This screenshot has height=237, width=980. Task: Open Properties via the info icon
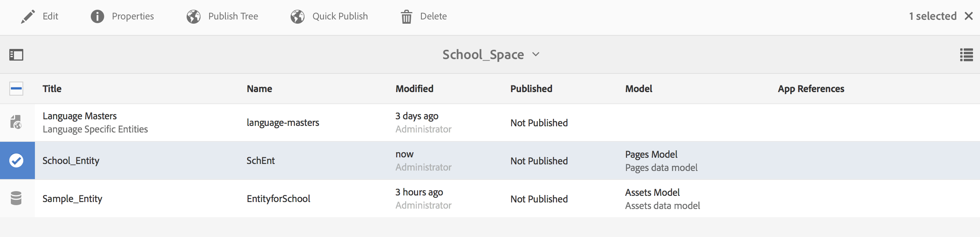point(97,16)
